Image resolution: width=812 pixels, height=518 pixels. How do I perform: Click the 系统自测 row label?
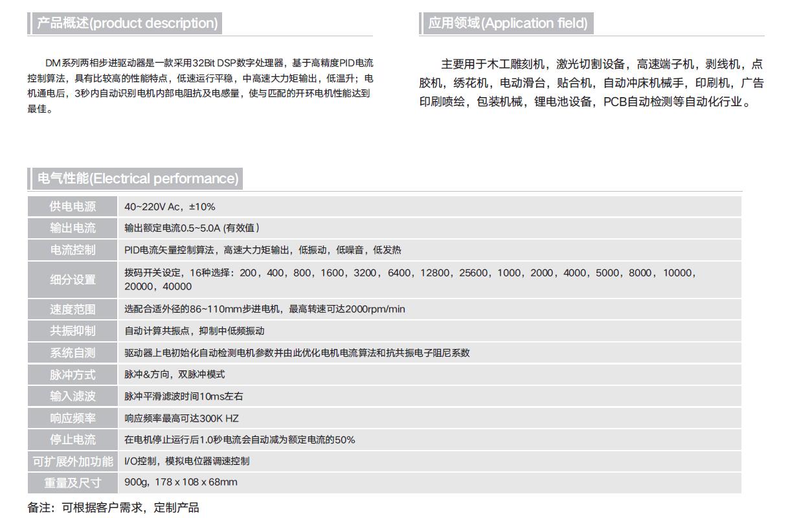coord(73,353)
